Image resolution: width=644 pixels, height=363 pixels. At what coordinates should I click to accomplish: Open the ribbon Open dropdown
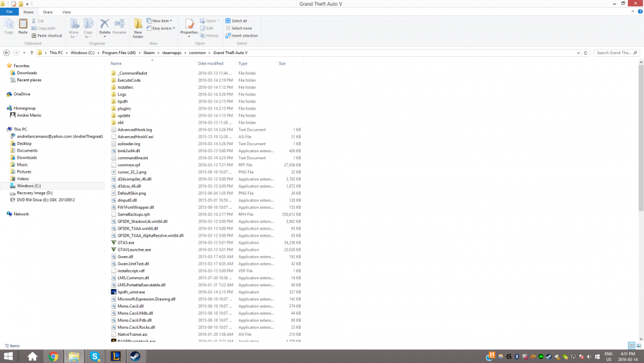(x=209, y=21)
